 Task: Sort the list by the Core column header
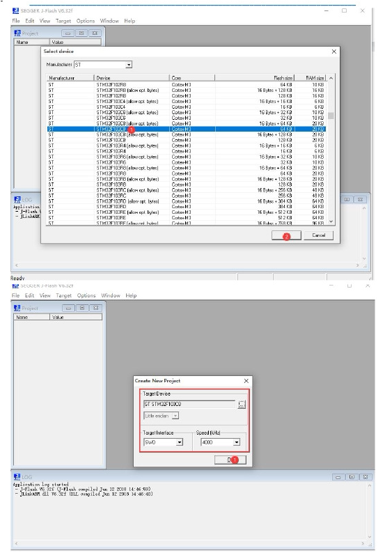pos(192,78)
